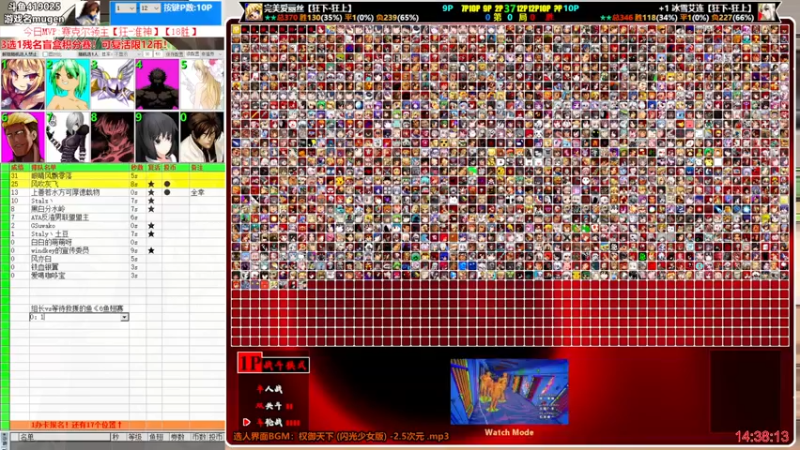Click the star in the Staly 土豆 row
Viewport: 800px width, 450px height.
tap(151, 234)
